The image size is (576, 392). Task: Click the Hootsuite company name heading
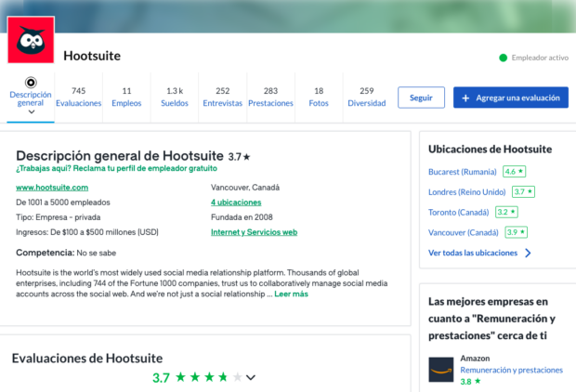click(92, 56)
